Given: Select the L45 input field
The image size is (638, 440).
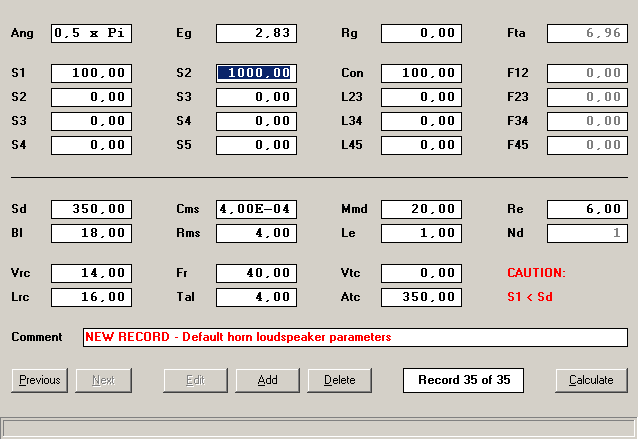Looking at the screenshot, I should 422,145.
